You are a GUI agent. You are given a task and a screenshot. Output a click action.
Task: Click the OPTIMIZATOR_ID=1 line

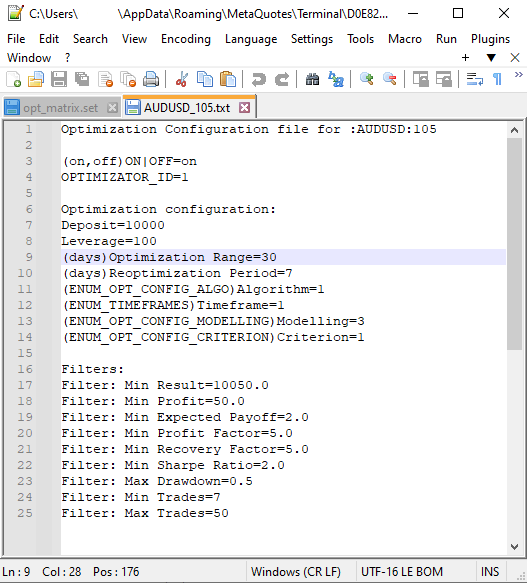125,177
